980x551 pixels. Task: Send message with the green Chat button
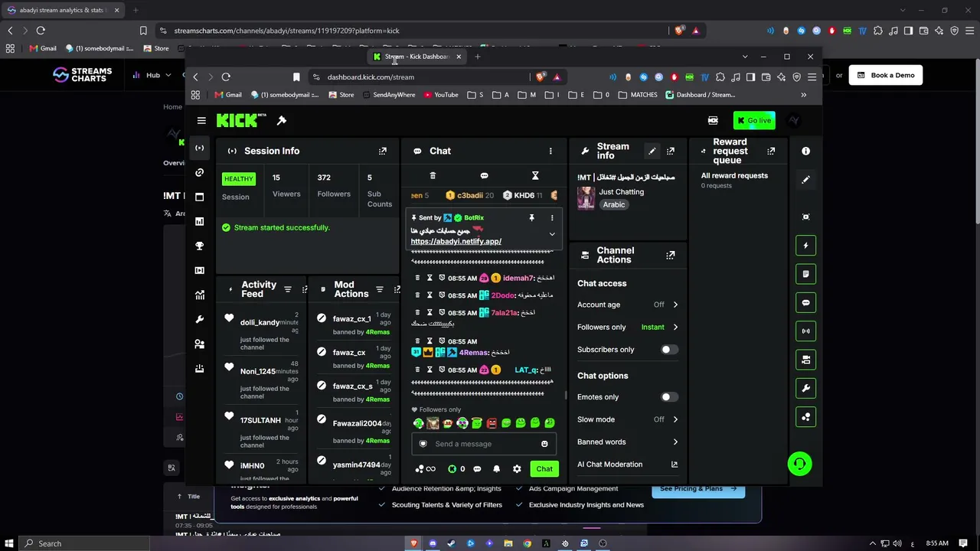coord(544,469)
